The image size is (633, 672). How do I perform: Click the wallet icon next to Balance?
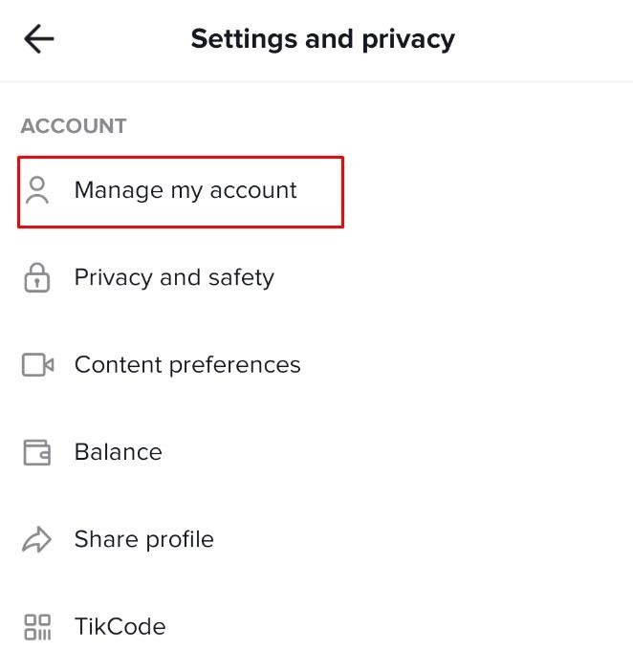37,452
